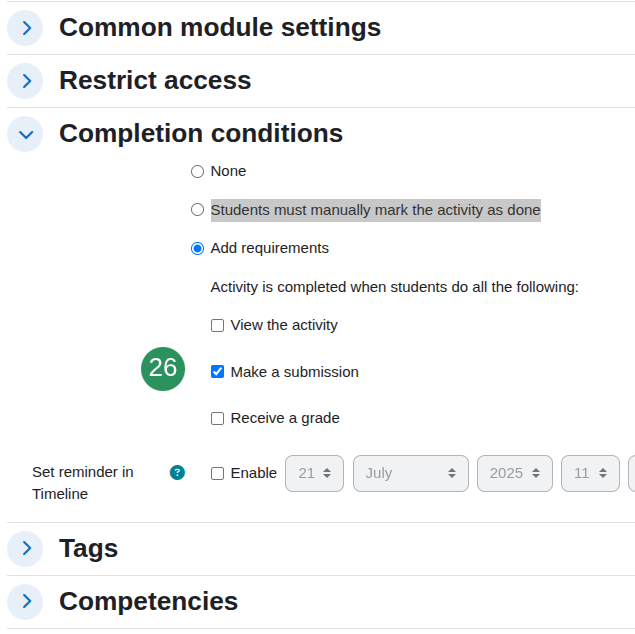635x634 pixels.
Task: Open the year dropdown showing 2025
Action: click(515, 473)
